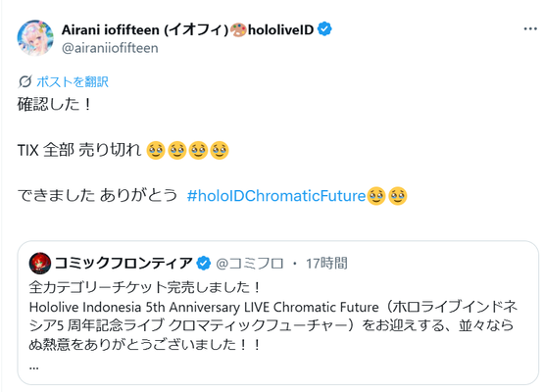Select the last teary emoji after 売り切れ

click(220, 151)
